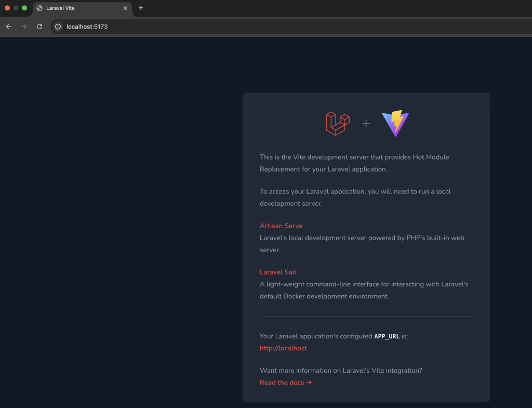Click the APP_URL code text
Image resolution: width=532 pixels, height=408 pixels.
pyautogui.click(x=387, y=336)
